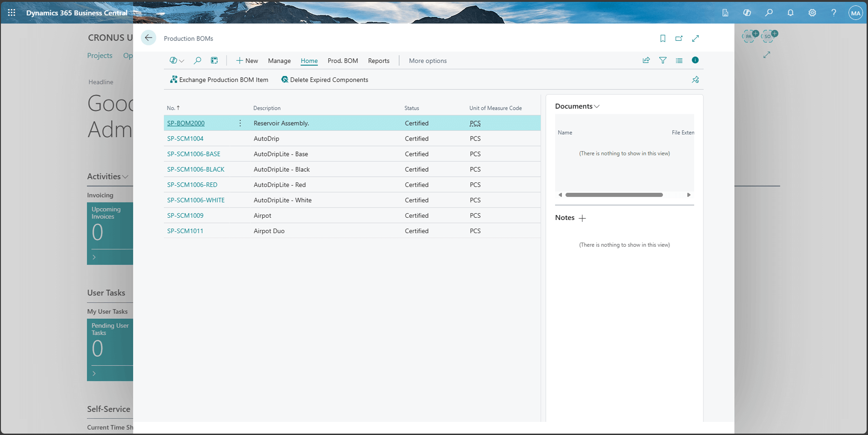This screenshot has height=435, width=868.
Task: Toggle the choose columns list icon
Action: pyautogui.click(x=679, y=60)
